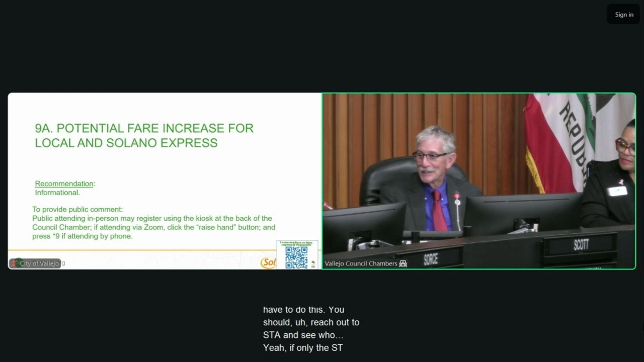Select the City of Vallejo participant label

tap(35, 263)
